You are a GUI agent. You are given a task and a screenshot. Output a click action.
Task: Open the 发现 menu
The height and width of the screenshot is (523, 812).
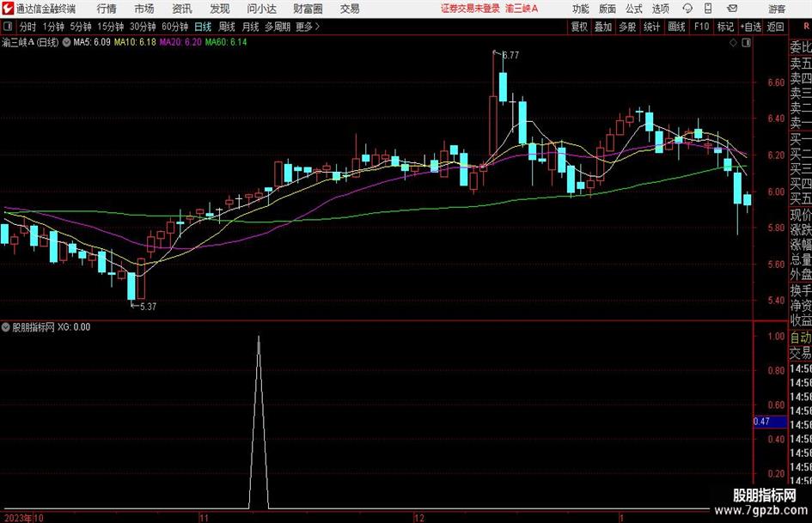pyautogui.click(x=220, y=9)
